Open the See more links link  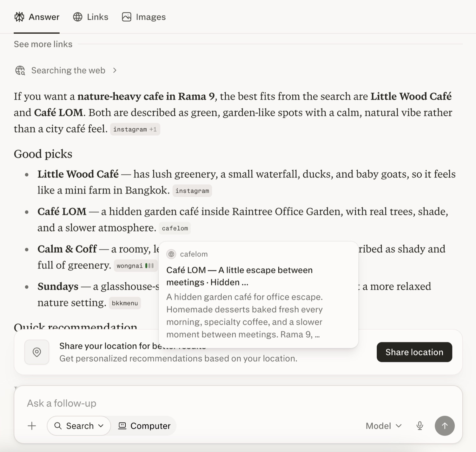[43, 44]
